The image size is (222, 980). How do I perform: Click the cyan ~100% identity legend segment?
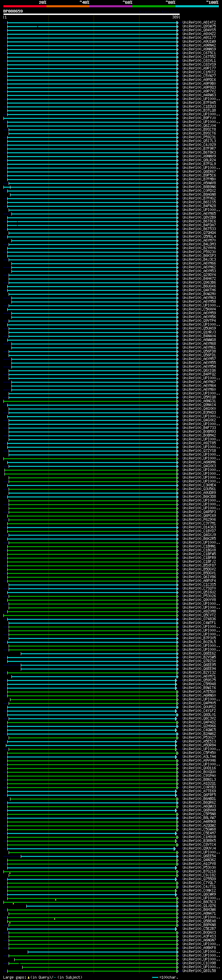click(x=197, y=6)
